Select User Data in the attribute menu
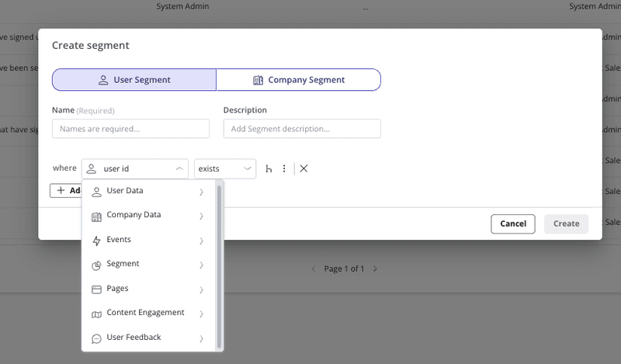621x364 pixels. pyautogui.click(x=125, y=191)
